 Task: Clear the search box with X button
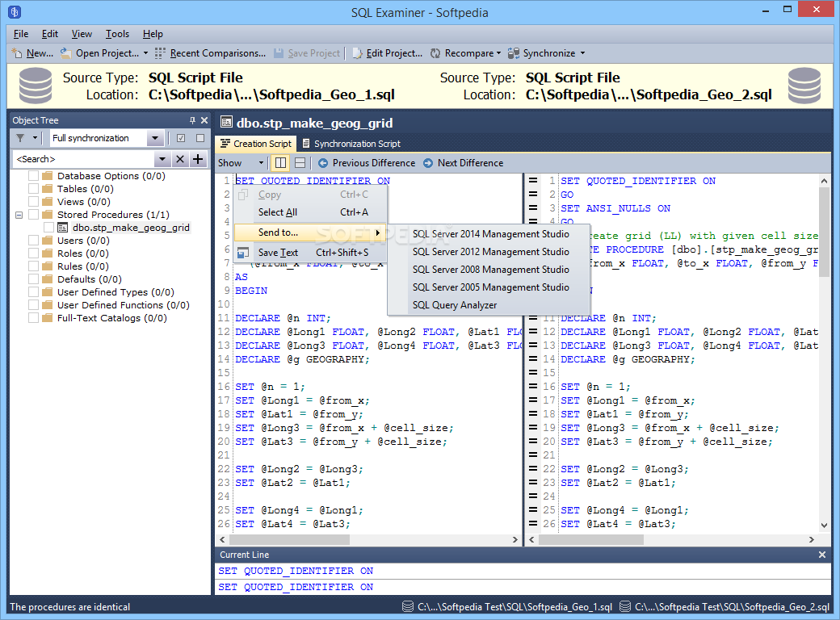[180, 159]
